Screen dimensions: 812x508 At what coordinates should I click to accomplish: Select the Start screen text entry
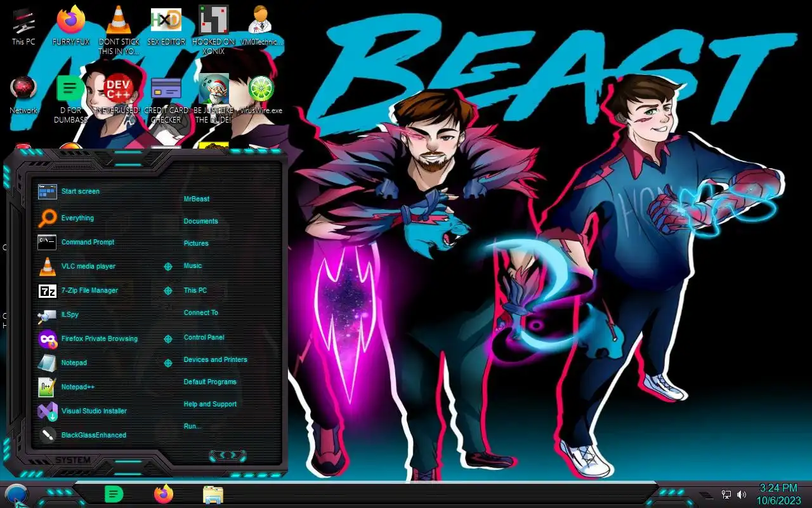pos(81,191)
